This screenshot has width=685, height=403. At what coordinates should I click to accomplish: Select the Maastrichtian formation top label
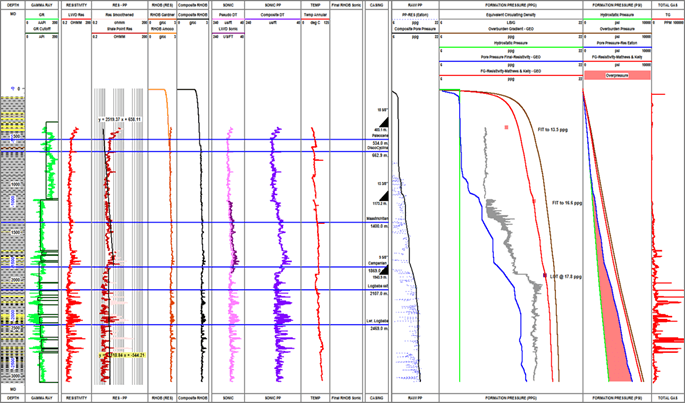(377, 218)
